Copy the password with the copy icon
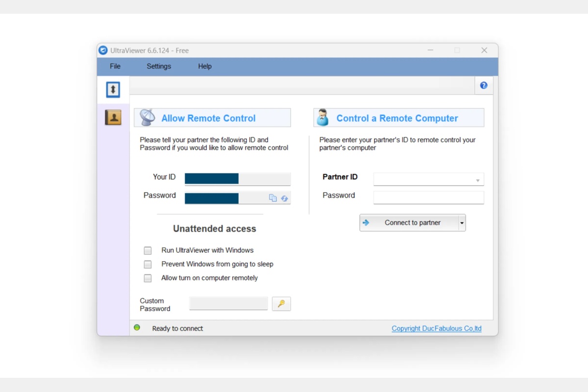The image size is (588, 392). 273,198
